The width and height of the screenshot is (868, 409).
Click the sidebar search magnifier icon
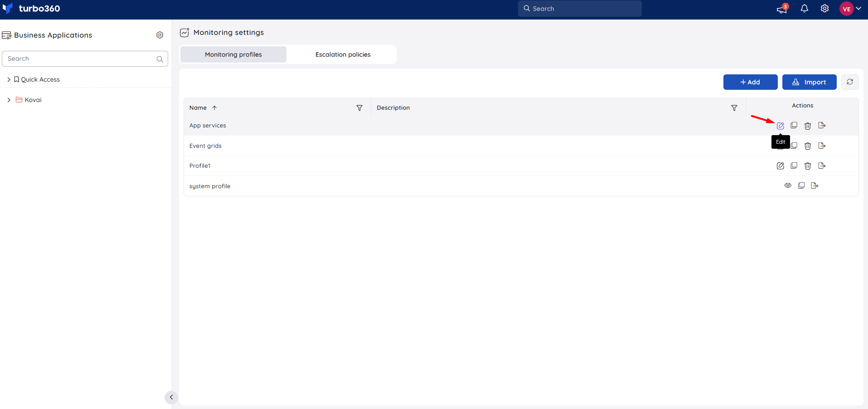click(x=160, y=59)
